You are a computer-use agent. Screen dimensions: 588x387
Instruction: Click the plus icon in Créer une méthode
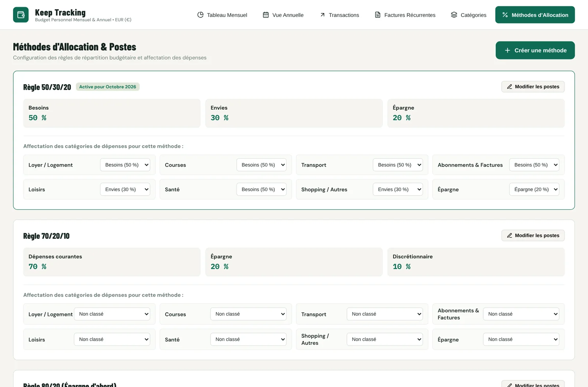(x=507, y=50)
